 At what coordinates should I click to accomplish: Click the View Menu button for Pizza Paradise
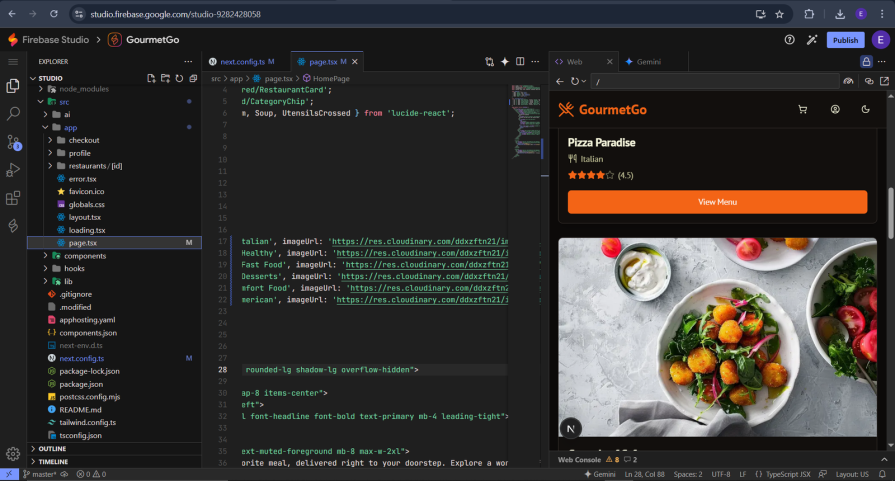click(x=717, y=202)
